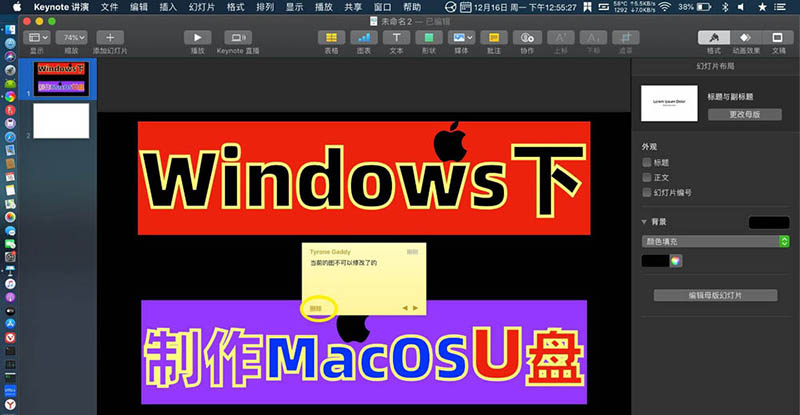Go to next comment with right arrow
Screen dimensions: 800x415
click(x=415, y=308)
